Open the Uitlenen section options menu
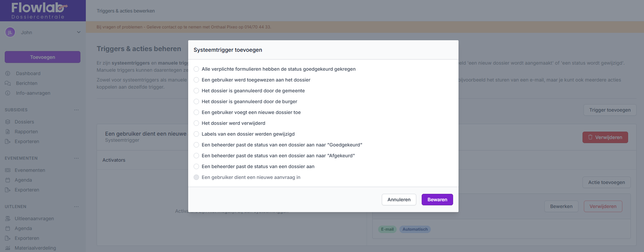 coord(76,207)
